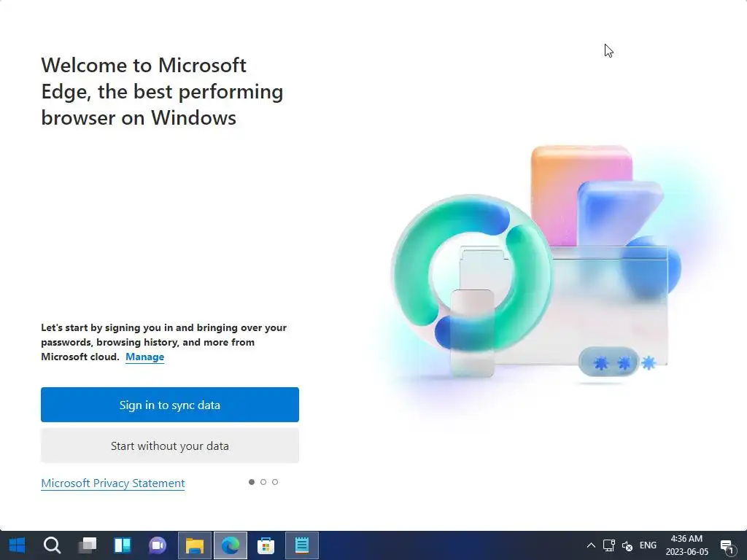Switch to the Notepad taskbar app
The image size is (747, 560).
tap(302, 545)
